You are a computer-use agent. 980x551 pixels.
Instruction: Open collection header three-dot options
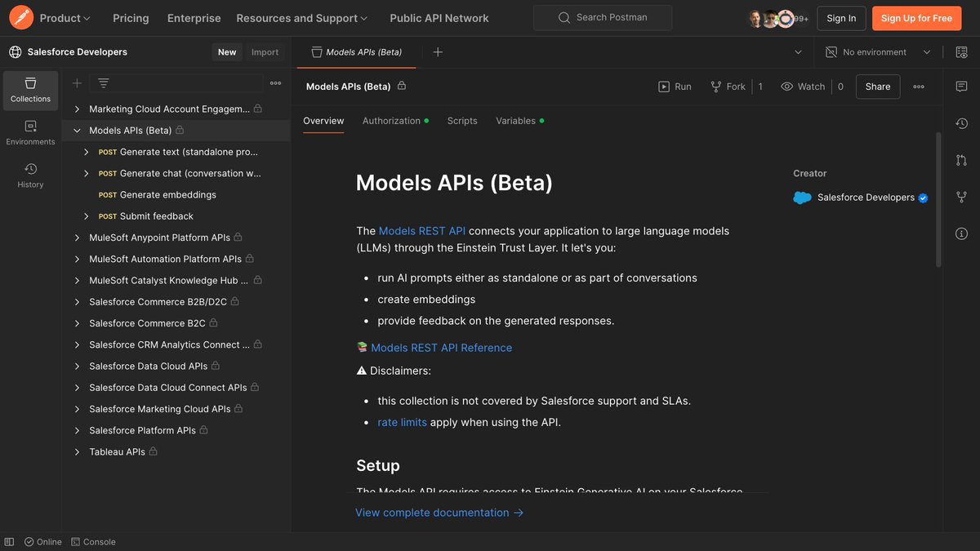click(919, 87)
